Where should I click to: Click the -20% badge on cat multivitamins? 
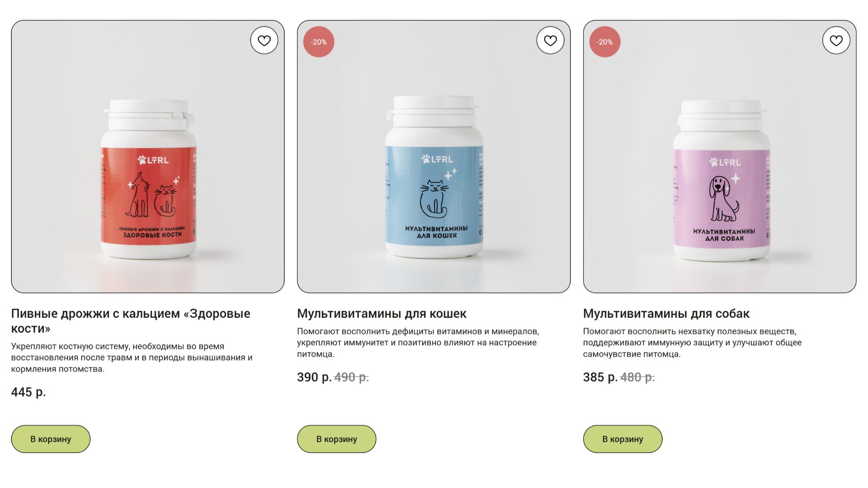[319, 42]
